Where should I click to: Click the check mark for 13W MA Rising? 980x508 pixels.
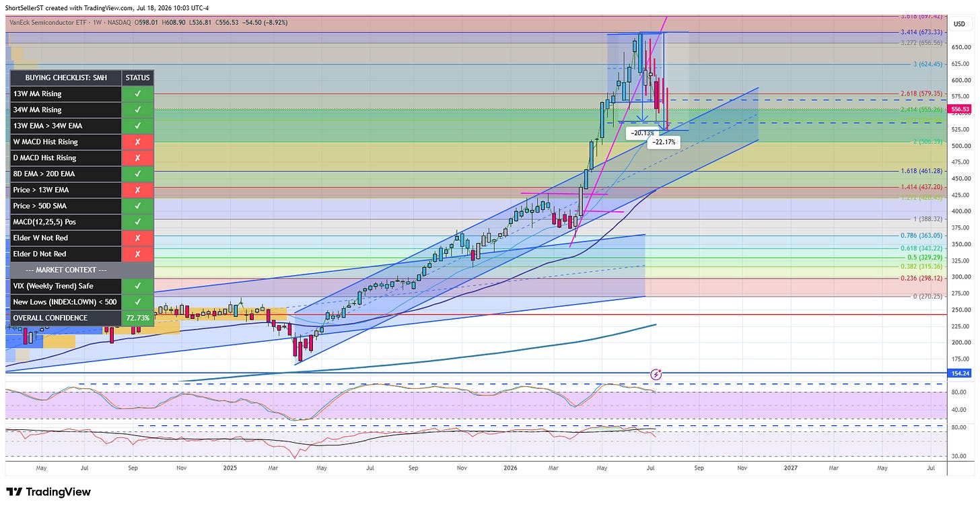point(138,94)
